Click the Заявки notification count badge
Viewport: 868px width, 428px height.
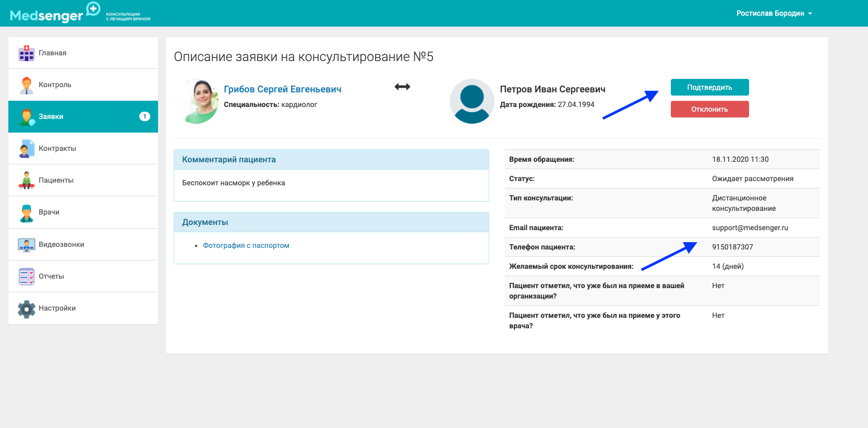pyautogui.click(x=144, y=116)
